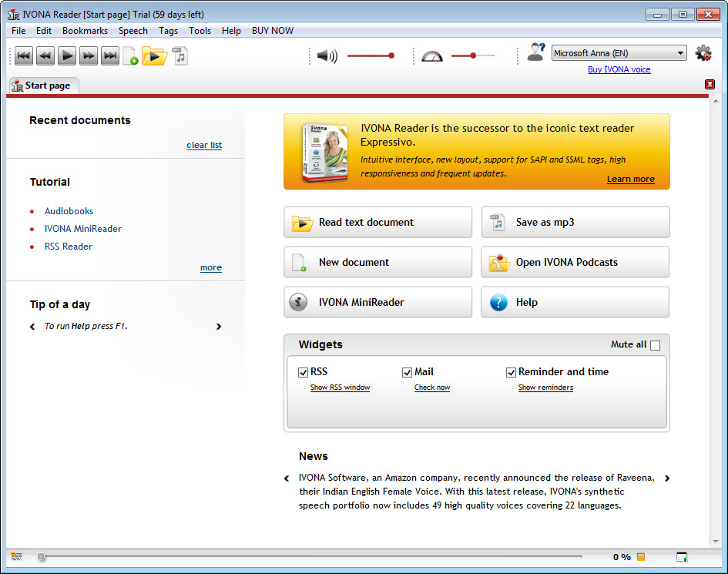Open the Microsoft Anna voice dropdown

click(619, 53)
